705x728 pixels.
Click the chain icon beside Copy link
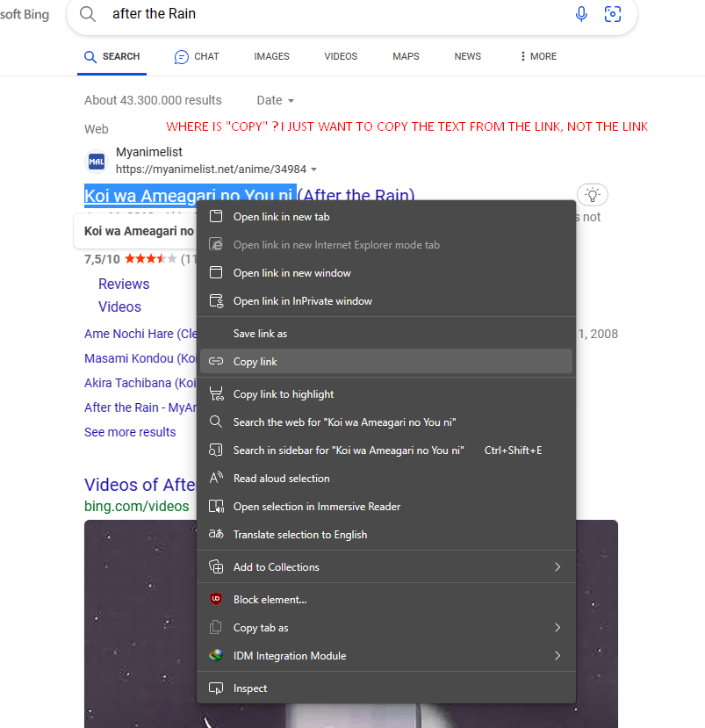pyautogui.click(x=216, y=361)
